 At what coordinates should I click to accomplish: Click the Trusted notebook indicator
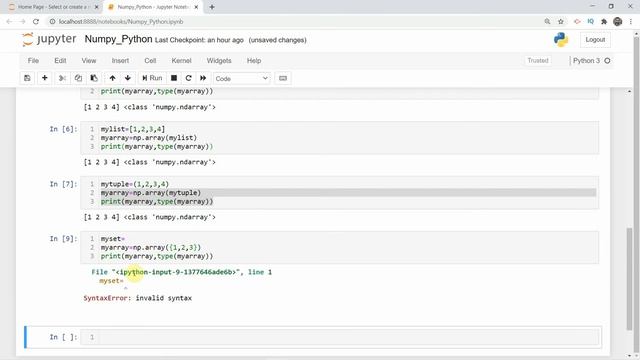click(538, 60)
